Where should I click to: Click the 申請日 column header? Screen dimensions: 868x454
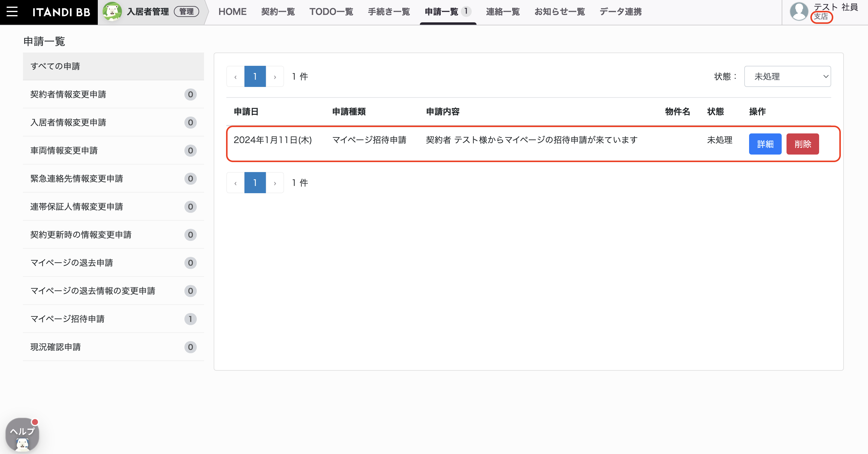pos(246,112)
